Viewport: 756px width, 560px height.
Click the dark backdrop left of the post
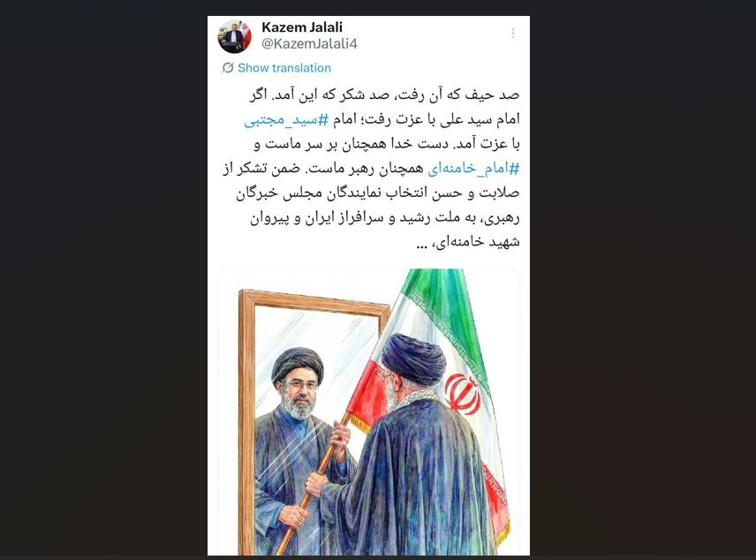[103, 280]
